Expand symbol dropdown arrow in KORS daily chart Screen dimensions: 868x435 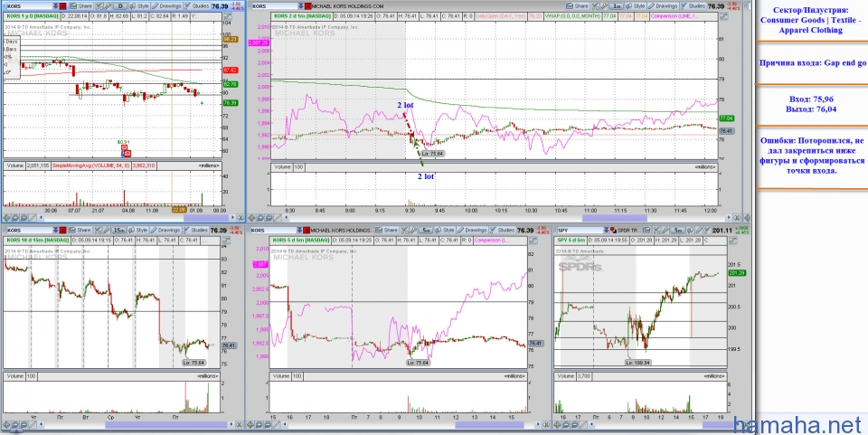(x=56, y=6)
